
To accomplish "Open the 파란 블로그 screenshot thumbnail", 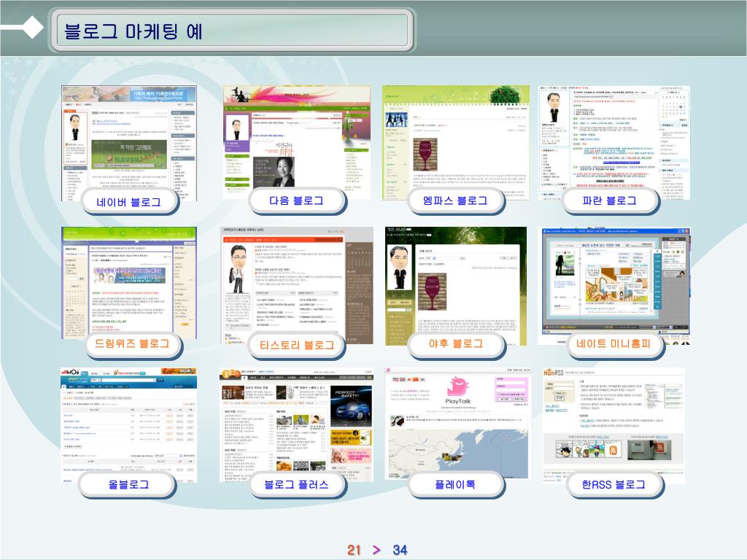I will pos(614,142).
